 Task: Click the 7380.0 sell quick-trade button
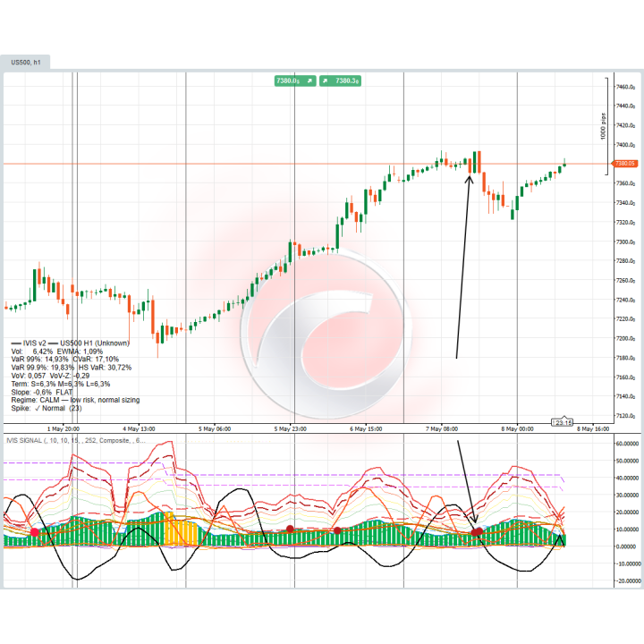[x=295, y=80]
